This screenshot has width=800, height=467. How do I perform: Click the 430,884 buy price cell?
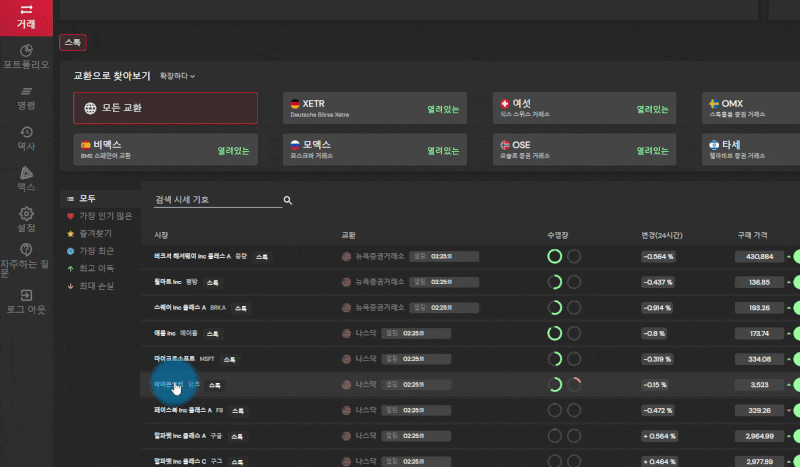tap(759, 256)
